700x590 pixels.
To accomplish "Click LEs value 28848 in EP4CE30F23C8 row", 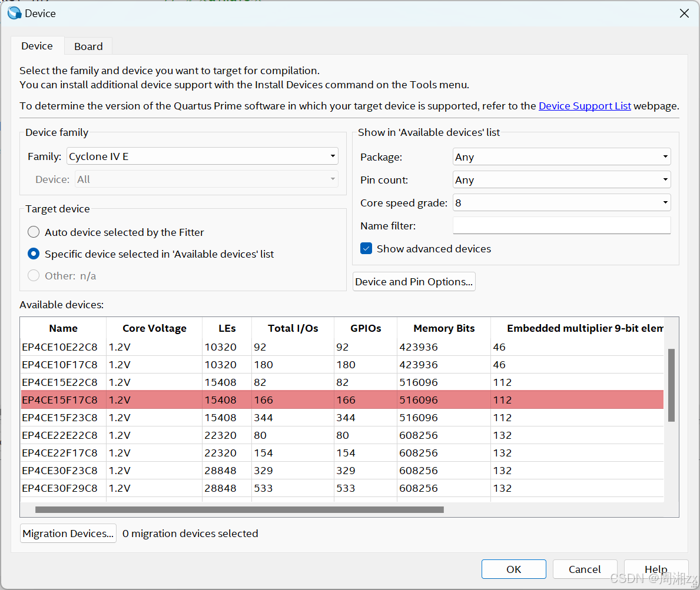I will [221, 471].
